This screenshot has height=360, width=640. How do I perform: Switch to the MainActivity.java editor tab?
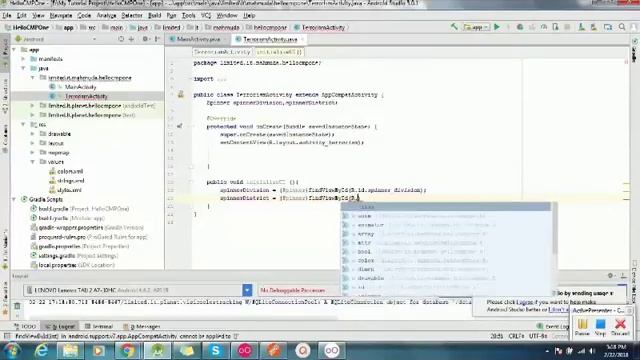(x=198, y=39)
